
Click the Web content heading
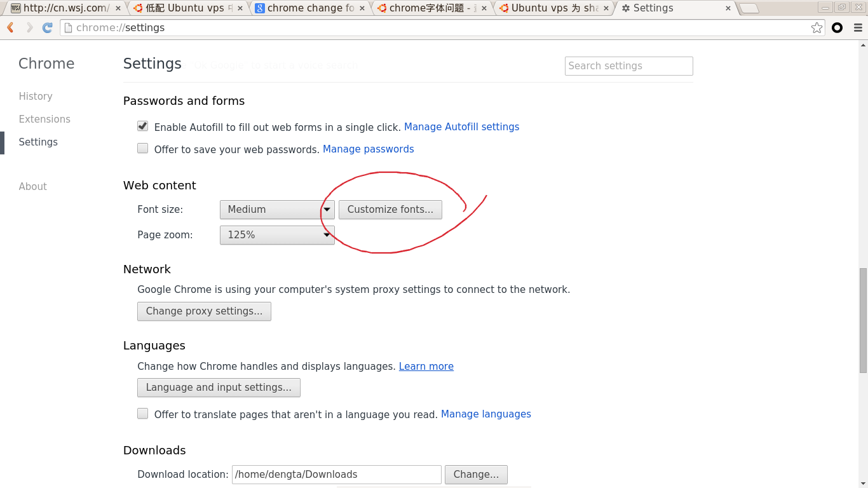tap(159, 185)
